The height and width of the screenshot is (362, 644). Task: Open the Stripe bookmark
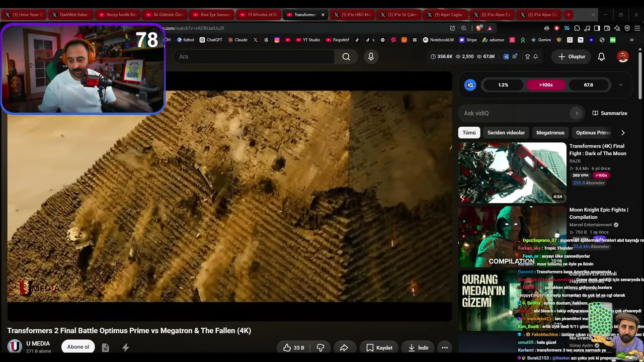(468, 40)
